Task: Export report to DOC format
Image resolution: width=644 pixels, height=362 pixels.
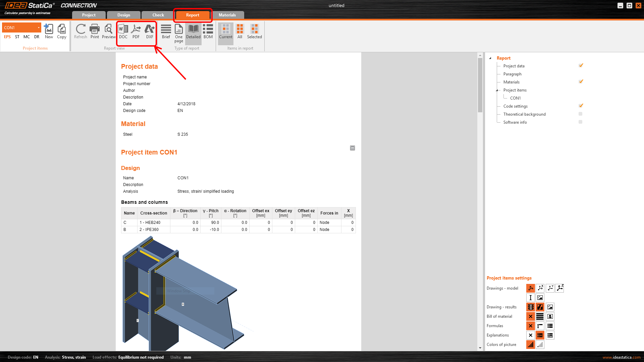Action: pyautogui.click(x=123, y=32)
